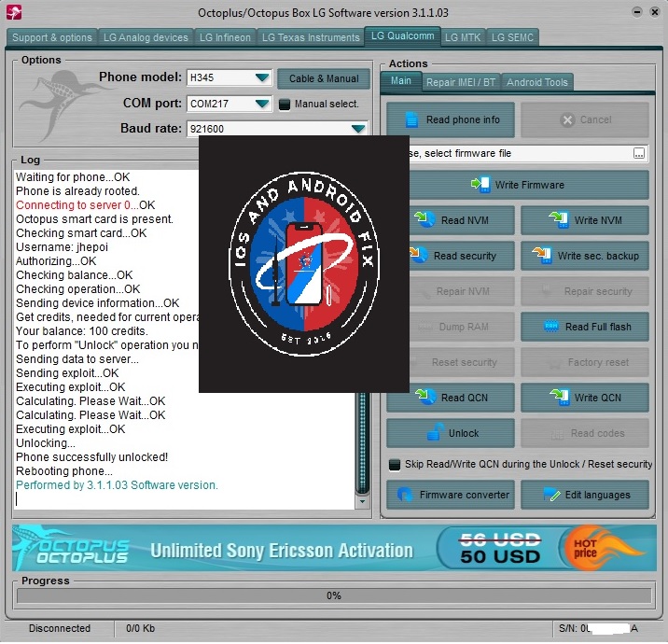Click the Unlock padlock icon
This screenshot has height=644, width=668.
coord(434,432)
